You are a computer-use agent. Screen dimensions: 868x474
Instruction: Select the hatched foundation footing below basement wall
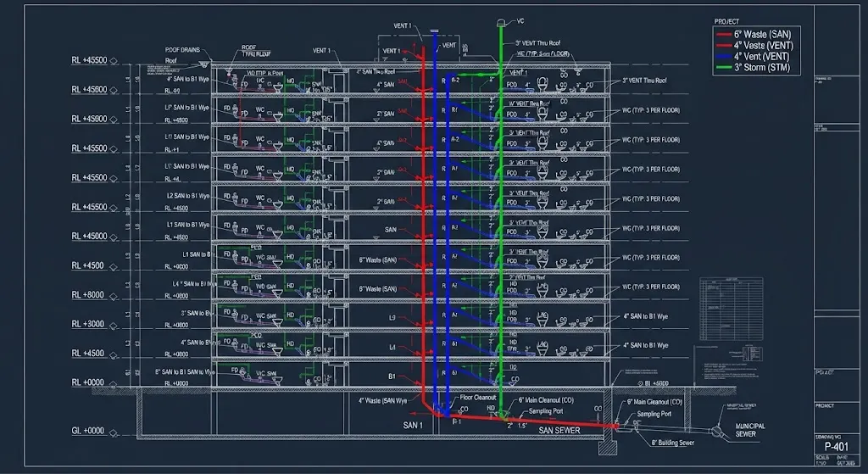(607, 446)
